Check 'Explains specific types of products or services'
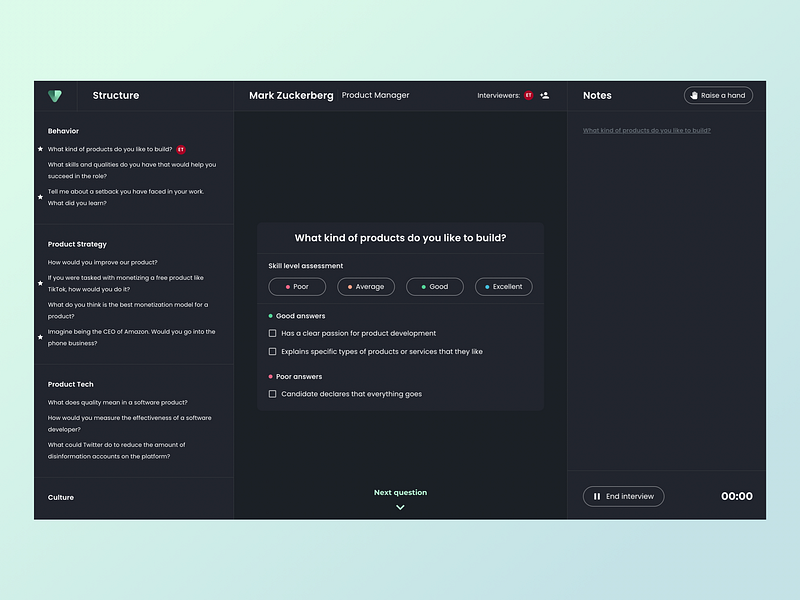 tap(272, 352)
